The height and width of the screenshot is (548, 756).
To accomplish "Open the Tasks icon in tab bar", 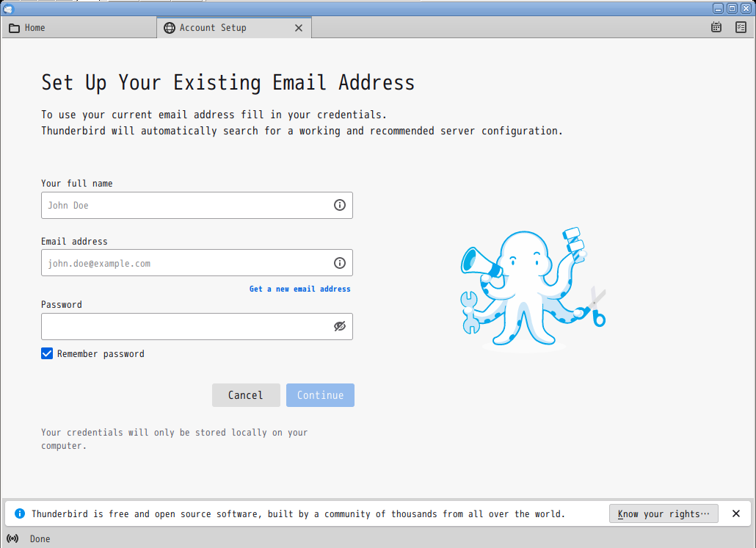I will tap(741, 27).
